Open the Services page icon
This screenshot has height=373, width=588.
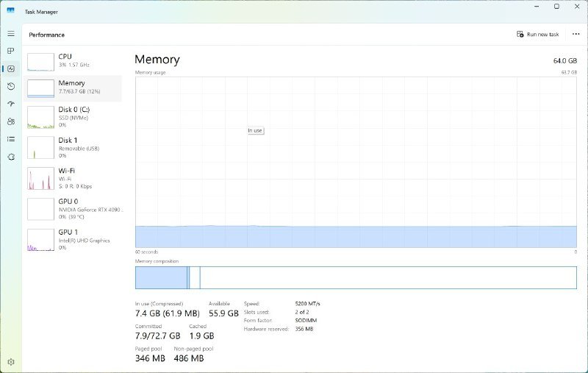pos(11,157)
